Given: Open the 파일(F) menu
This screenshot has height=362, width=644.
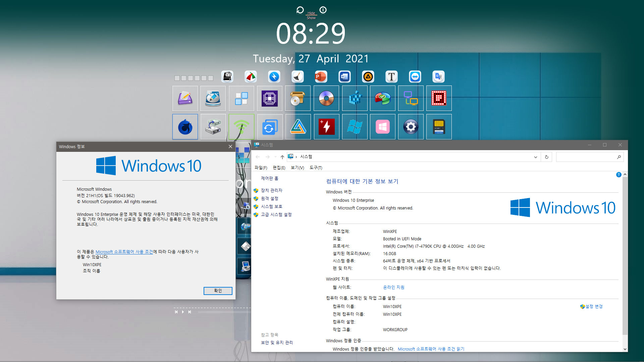Looking at the screenshot, I should pyautogui.click(x=261, y=168).
